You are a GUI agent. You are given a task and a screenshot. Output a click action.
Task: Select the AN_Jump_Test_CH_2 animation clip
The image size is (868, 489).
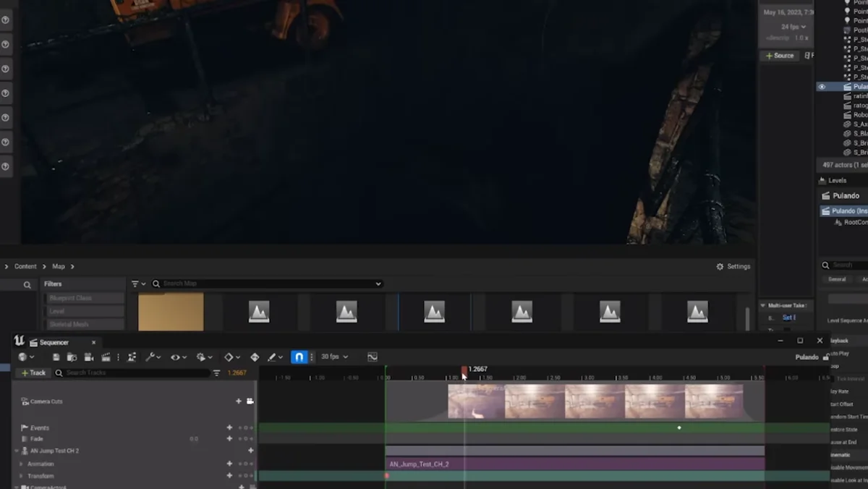tap(575, 464)
